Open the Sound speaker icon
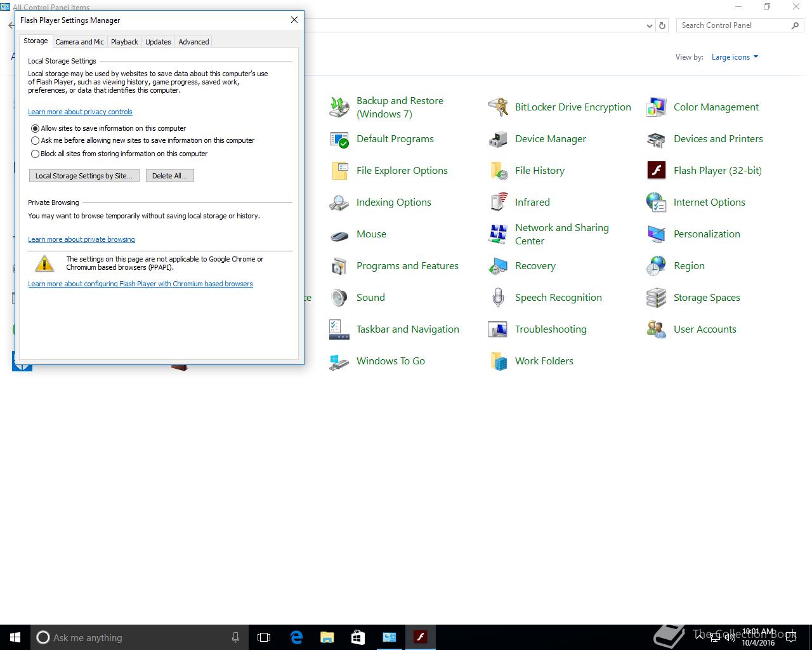The height and width of the screenshot is (650, 812). (x=339, y=298)
